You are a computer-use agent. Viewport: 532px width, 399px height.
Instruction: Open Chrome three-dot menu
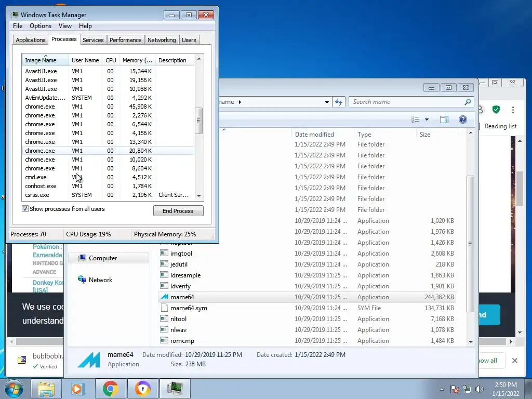(x=513, y=110)
